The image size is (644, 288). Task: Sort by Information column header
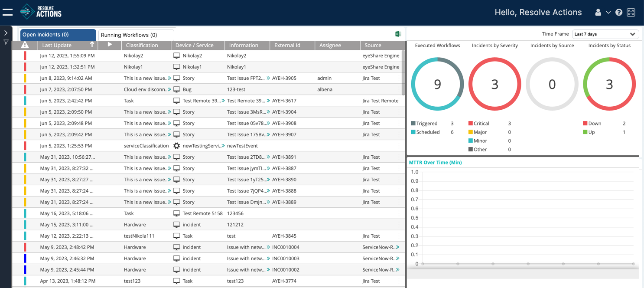(247, 45)
